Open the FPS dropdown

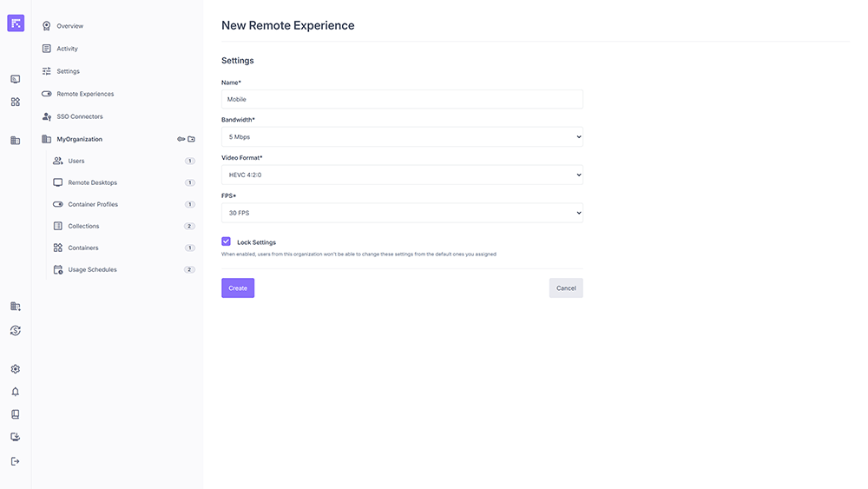click(402, 213)
